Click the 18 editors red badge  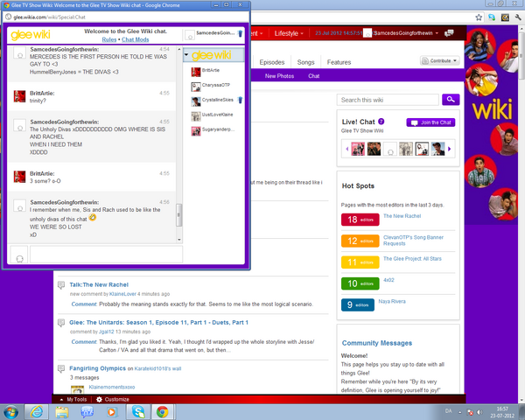[x=360, y=220]
